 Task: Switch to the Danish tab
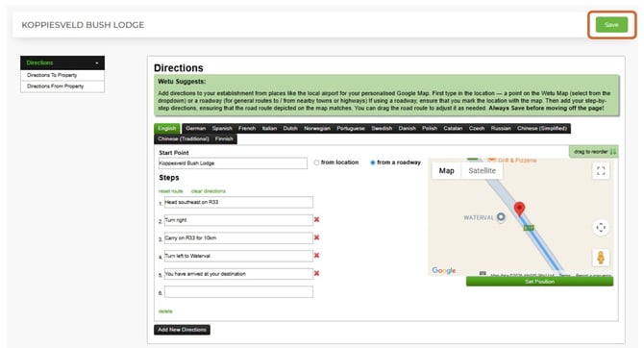(x=407, y=128)
